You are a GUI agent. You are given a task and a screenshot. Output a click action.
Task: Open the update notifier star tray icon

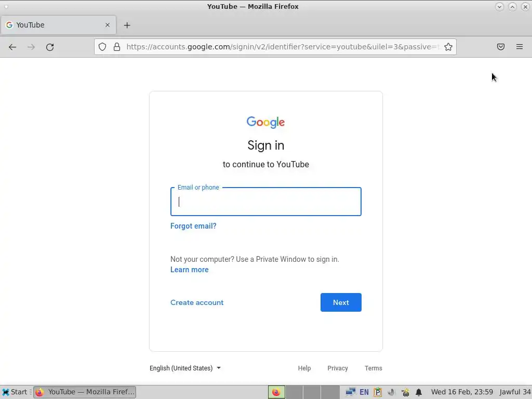click(x=405, y=392)
